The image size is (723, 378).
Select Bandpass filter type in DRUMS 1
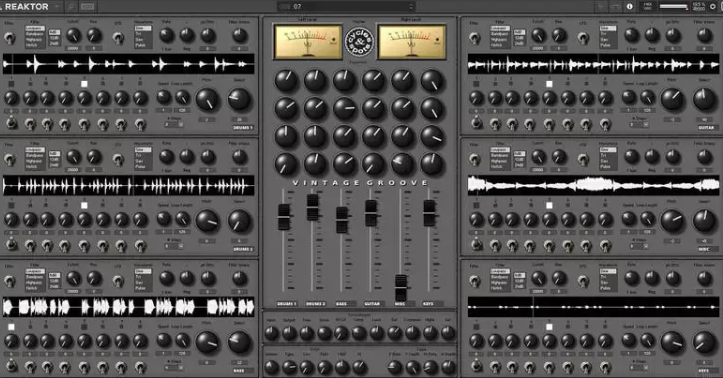tap(35, 34)
